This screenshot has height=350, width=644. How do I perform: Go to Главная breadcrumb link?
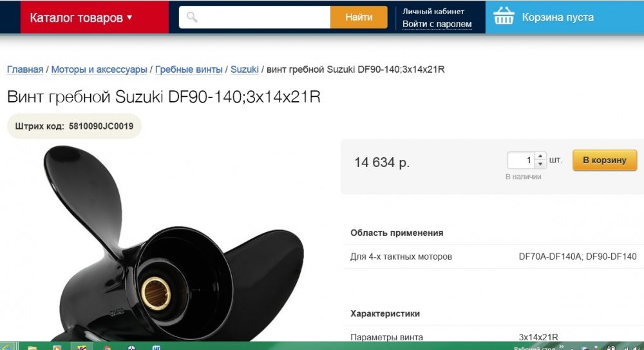[x=25, y=70]
